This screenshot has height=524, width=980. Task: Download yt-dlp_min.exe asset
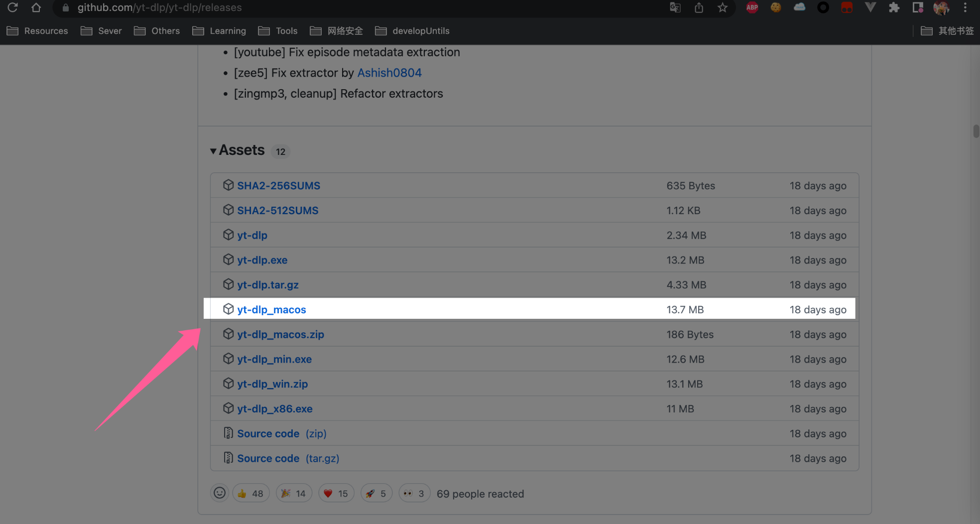point(274,359)
